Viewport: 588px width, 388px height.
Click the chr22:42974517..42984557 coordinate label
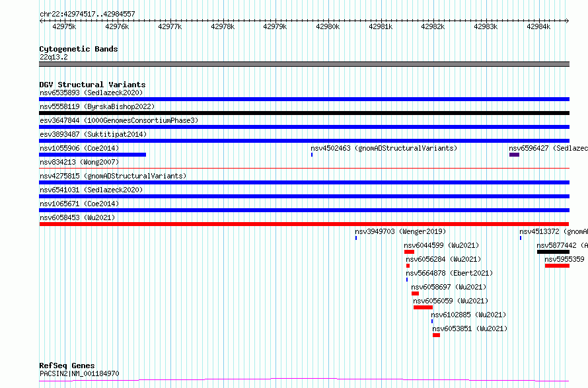tap(87, 14)
